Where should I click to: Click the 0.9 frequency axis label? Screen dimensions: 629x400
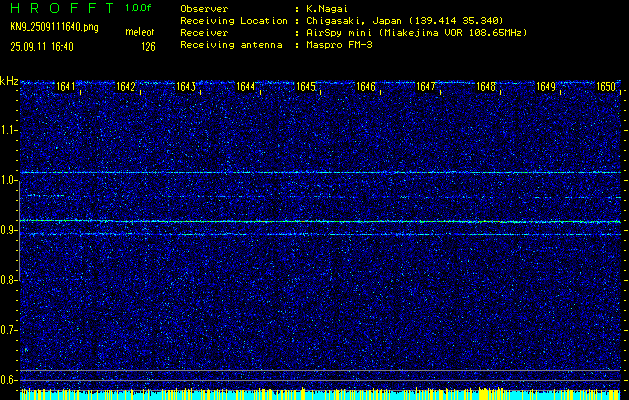coord(9,230)
